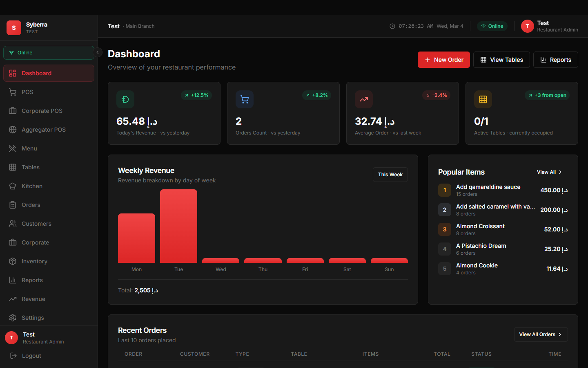Collapse the sidebar with the chevron arrow
The height and width of the screenshot is (368, 588).
point(98,52)
